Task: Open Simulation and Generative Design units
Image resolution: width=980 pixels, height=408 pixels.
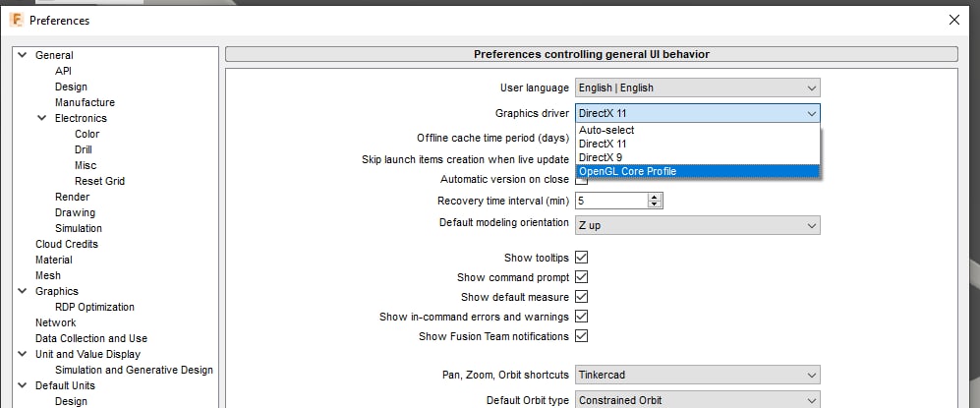Action: pos(134,370)
